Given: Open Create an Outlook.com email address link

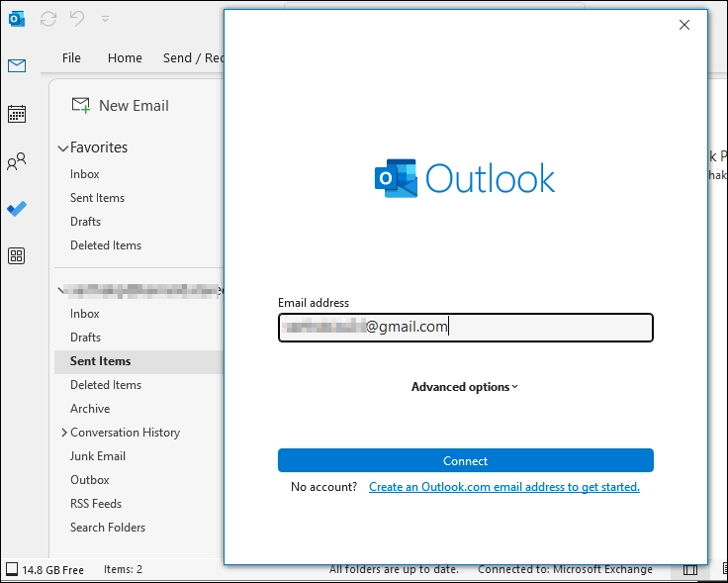Looking at the screenshot, I should coord(504,487).
